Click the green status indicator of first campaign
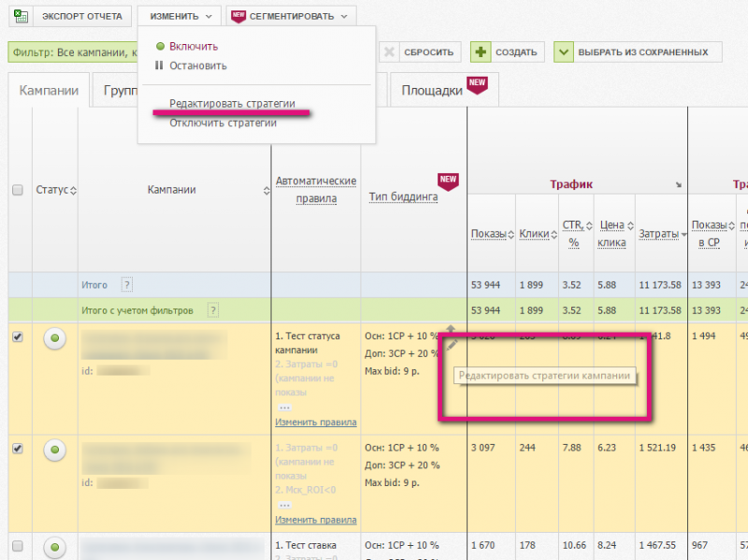The width and height of the screenshot is (748, 560). click(x=55, y=339)
